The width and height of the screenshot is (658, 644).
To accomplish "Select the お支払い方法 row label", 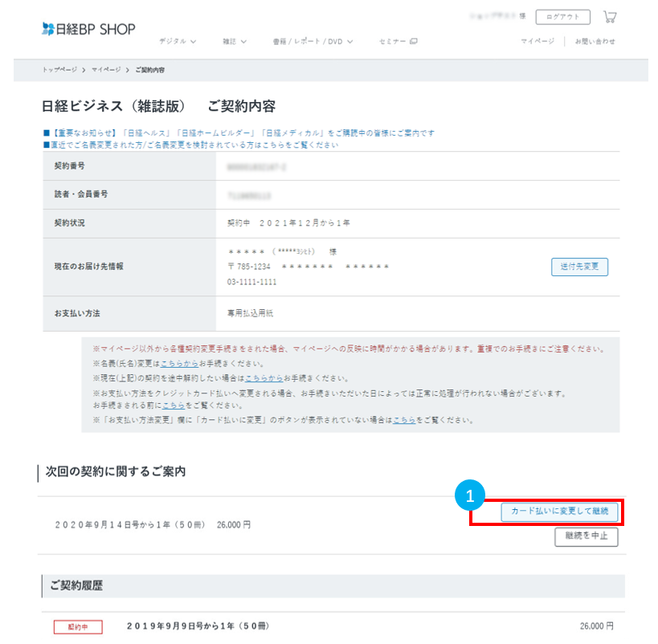I will click(x=77, y=313).
